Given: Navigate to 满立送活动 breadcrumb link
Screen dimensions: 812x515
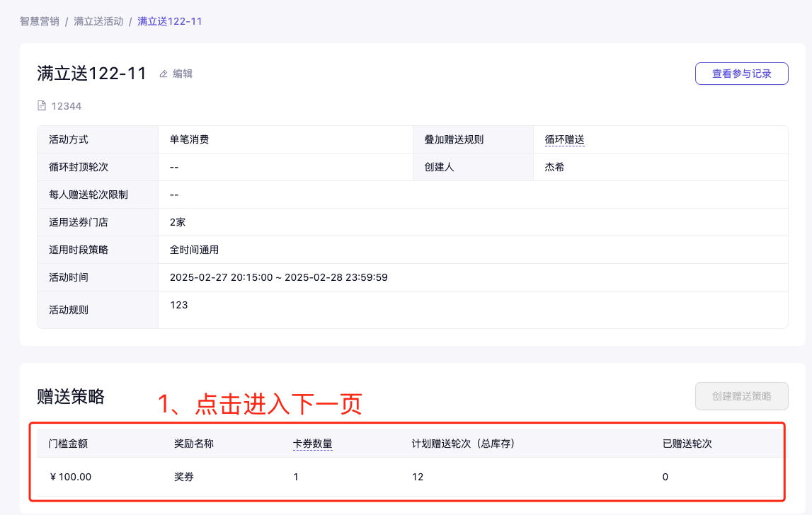Looking at the screenshot, I should click(98, 21).
